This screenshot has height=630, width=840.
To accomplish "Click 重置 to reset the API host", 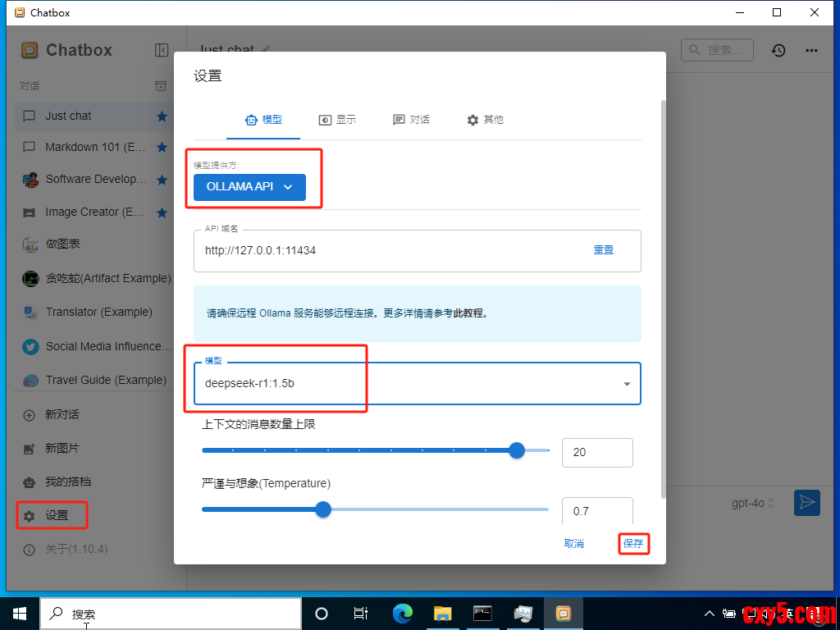I will coord(603,250).
